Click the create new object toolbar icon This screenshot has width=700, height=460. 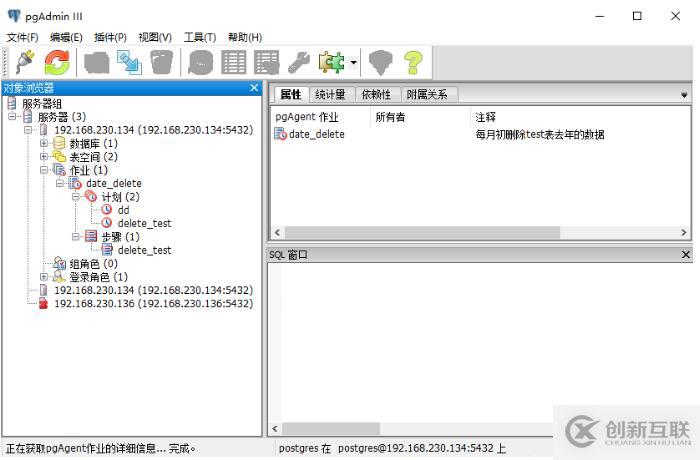point(129,62)
